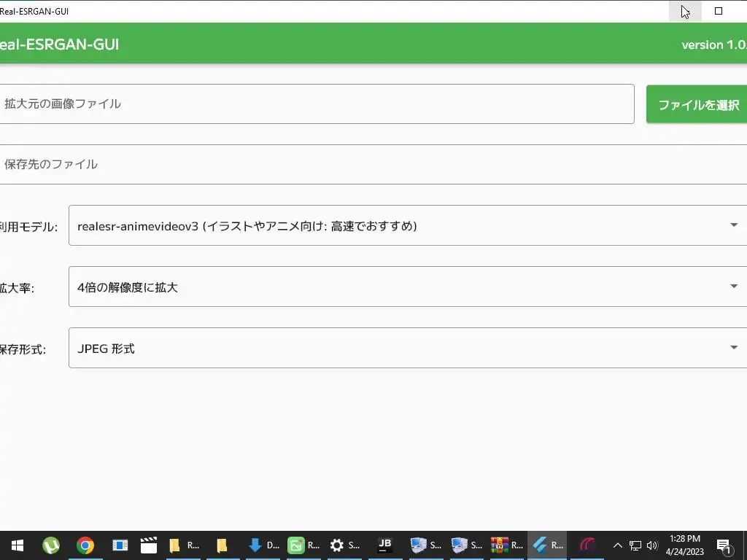Click the 保存先のファイル input field
The height and width of the screenshot is (560, 747).
coord(373,164)
